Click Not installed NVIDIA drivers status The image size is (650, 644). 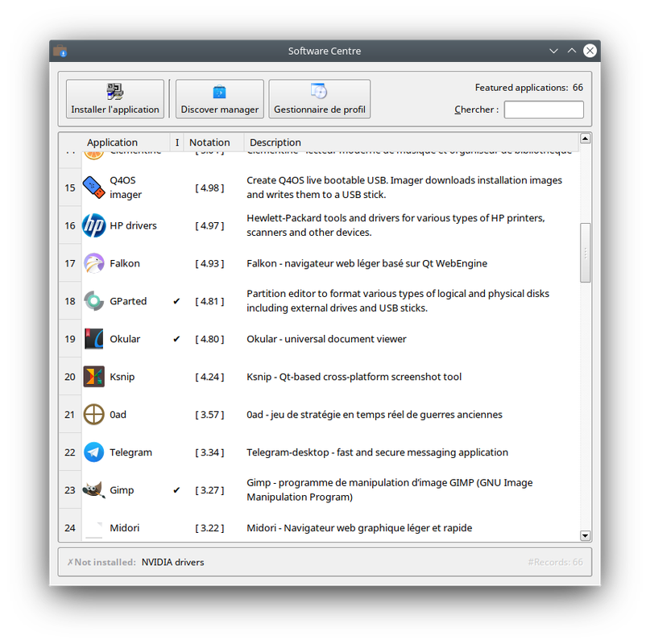[135, 562]
